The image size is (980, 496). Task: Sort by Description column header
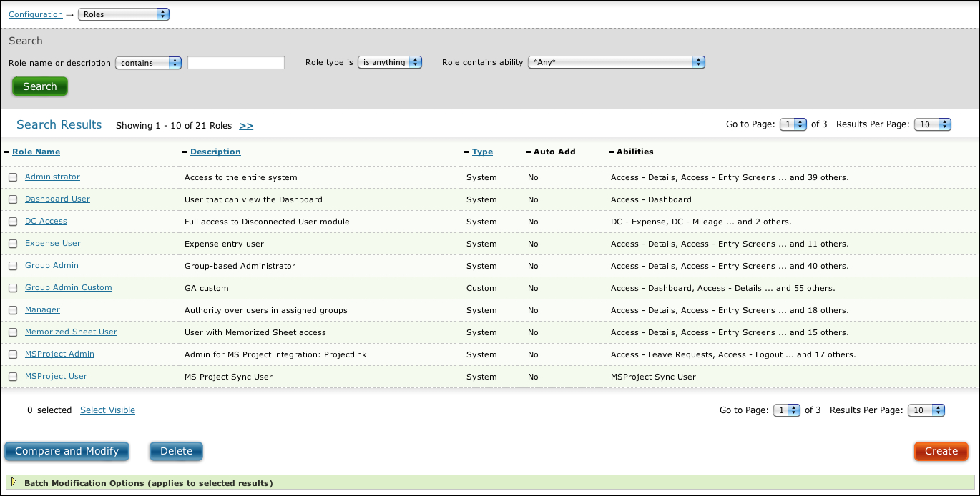(215, 152)
